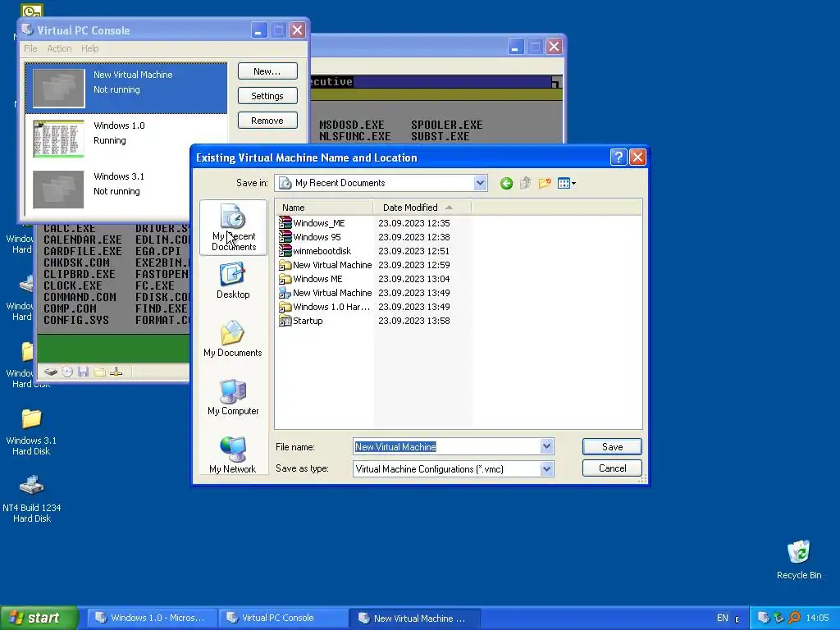Click the 14:05 clock in system tray

click(818, 618)
